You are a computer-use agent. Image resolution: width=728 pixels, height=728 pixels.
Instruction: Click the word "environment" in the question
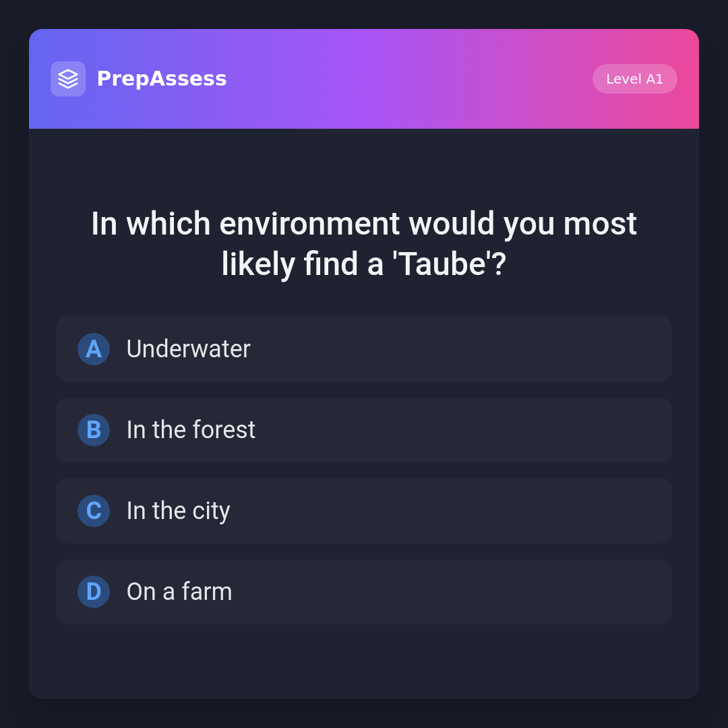pos(309,224)
